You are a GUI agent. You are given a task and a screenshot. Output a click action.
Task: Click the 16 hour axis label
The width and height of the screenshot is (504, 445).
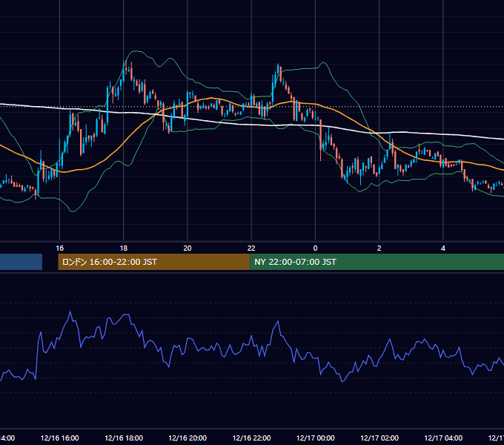60,248
